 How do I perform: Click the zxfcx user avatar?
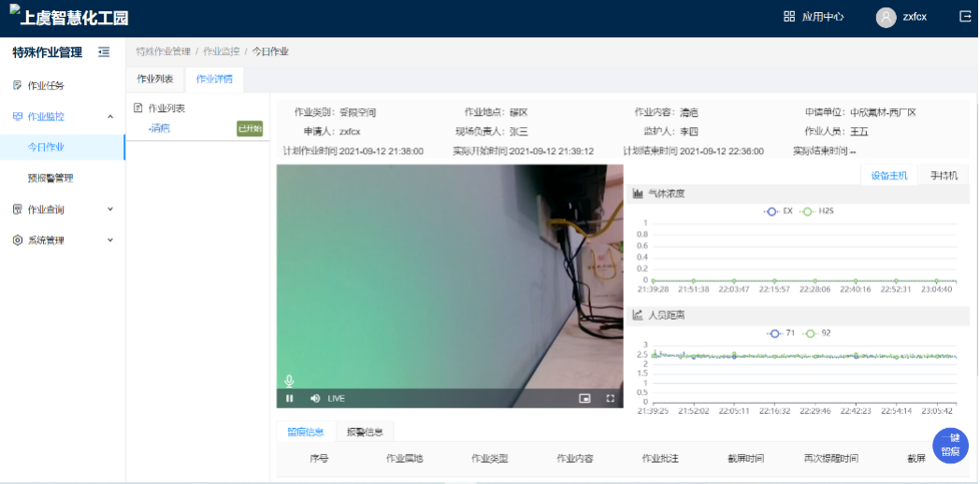(886, 17)
